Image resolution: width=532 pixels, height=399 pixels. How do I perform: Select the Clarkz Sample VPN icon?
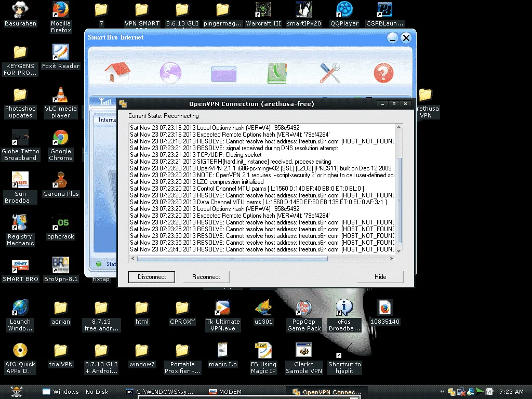303,358
